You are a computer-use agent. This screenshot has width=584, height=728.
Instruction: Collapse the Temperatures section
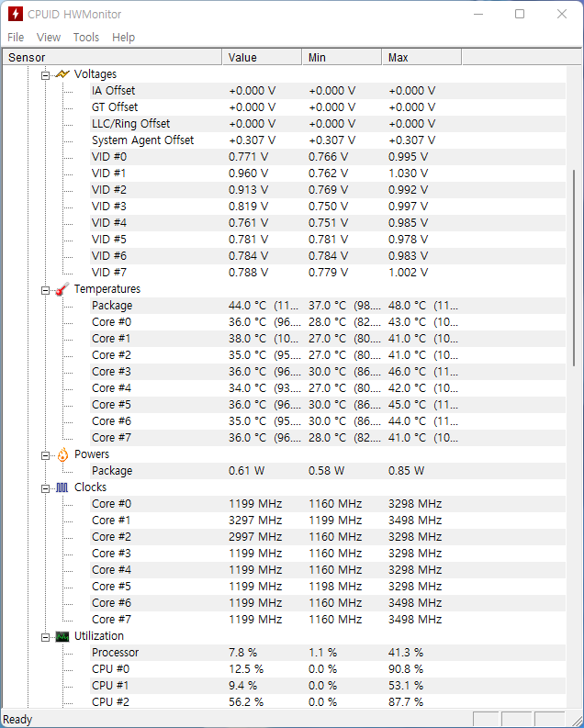pyautogui.click(x=45, y=290)
